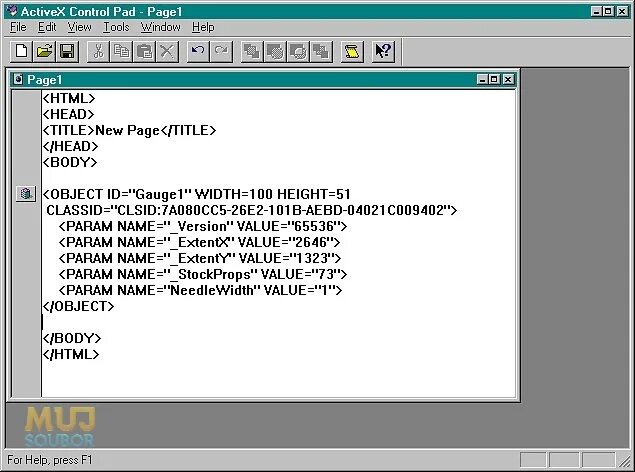Open the Script Wizard scroll icon
The height and width of the screenshot is (472, 635).
pyautogui.click(x=352, y=51)
